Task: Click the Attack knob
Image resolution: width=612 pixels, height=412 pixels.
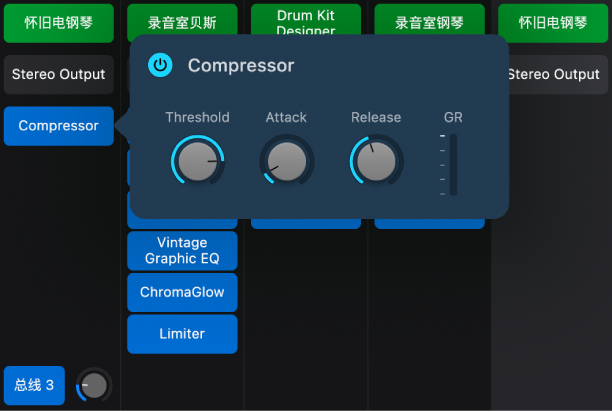Action: click(x=286, y=160)
